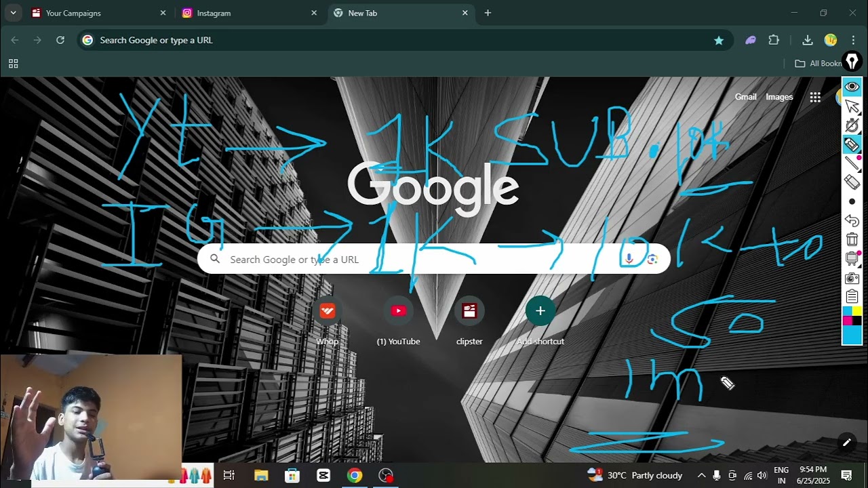Open the Extensions puzzle menu

click(774, 40)
